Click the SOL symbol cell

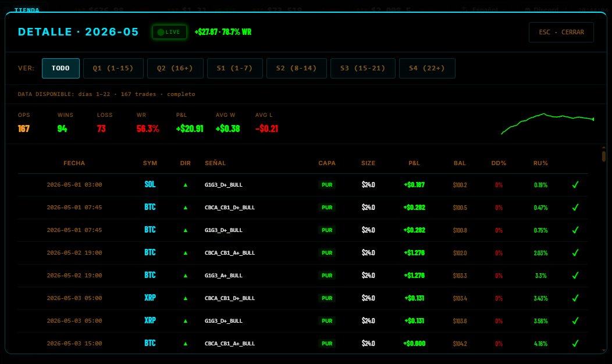click(150, 184)
